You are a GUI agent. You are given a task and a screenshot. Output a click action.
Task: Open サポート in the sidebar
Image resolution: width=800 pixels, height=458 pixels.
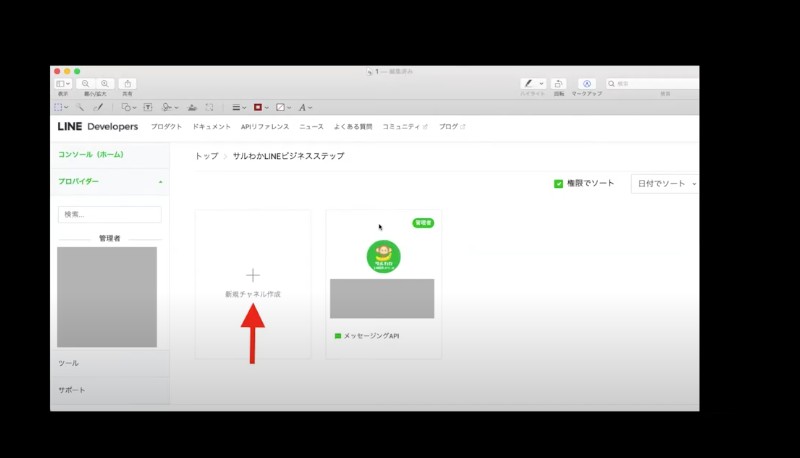click(71, 390)
